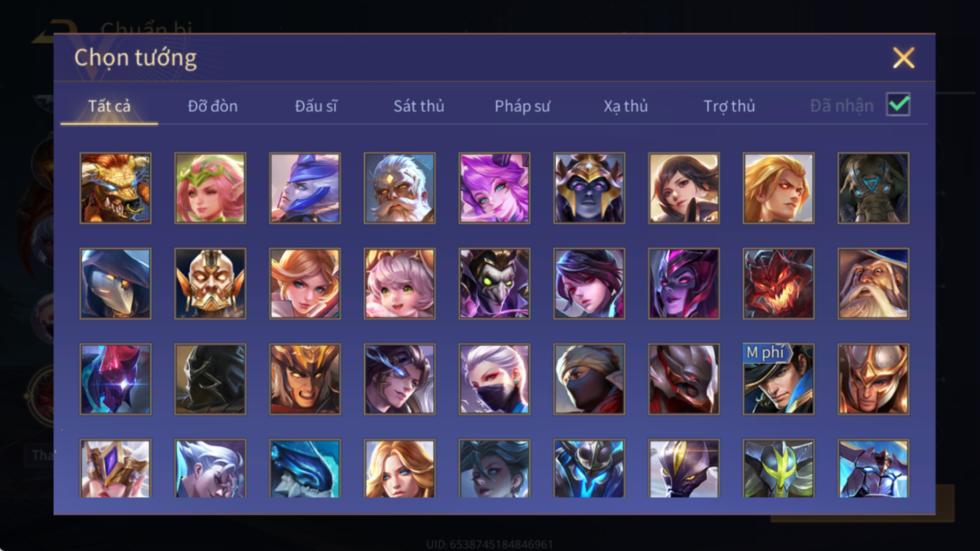Screen dimensions: 980x551
Task: Choose the white-bearded old man with gem
Action: (x=400, y=188)
